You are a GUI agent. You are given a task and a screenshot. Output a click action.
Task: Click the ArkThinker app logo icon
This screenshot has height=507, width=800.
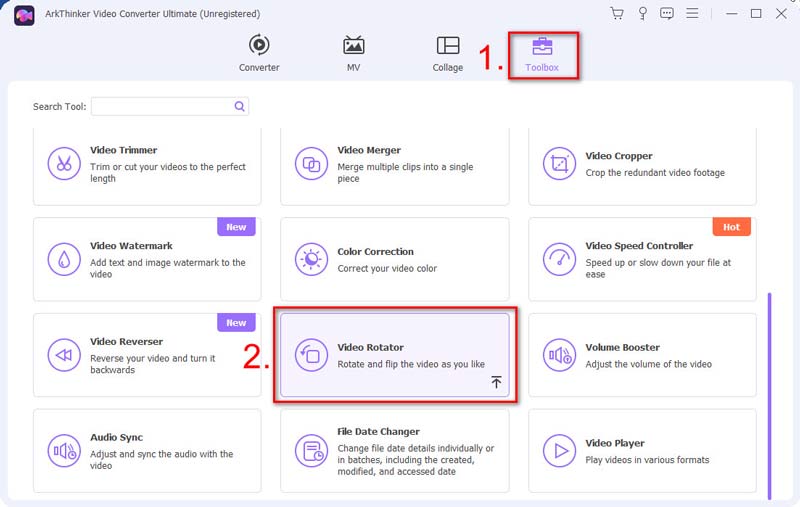24,15
